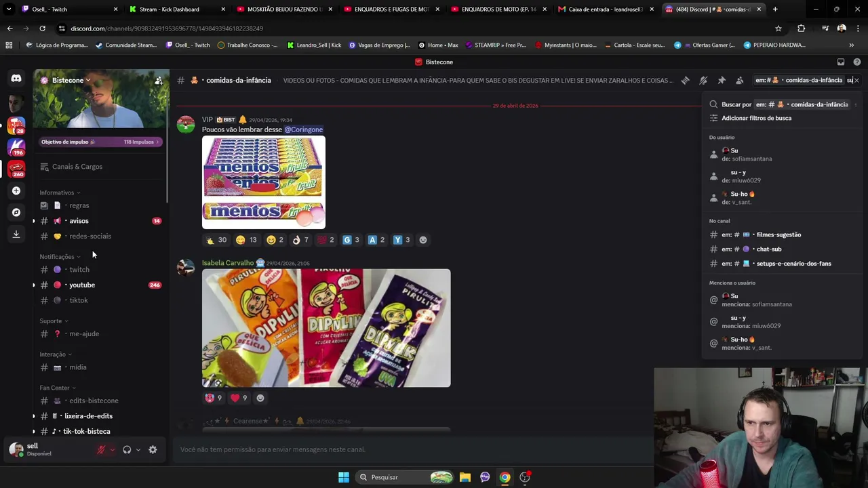Open the Dip n Lik candy image

pos(326,328)
